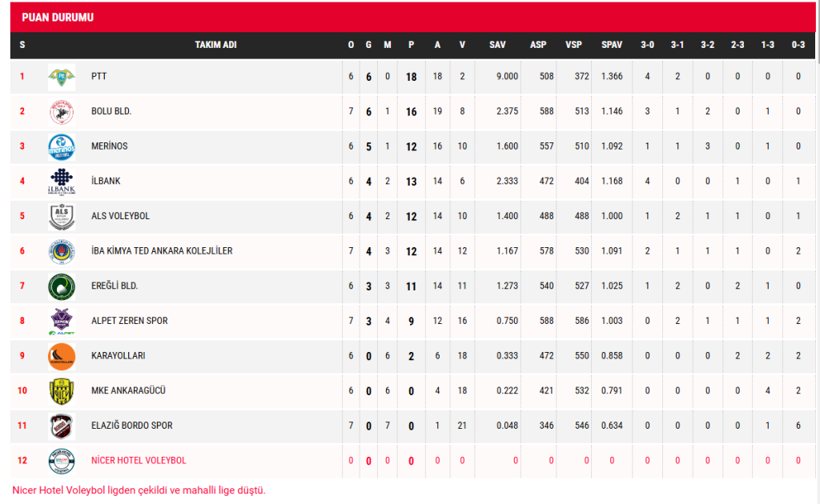Click the MKE Ankaragücü crest
This screenshot has width=820, height=504.
[62, 391]
